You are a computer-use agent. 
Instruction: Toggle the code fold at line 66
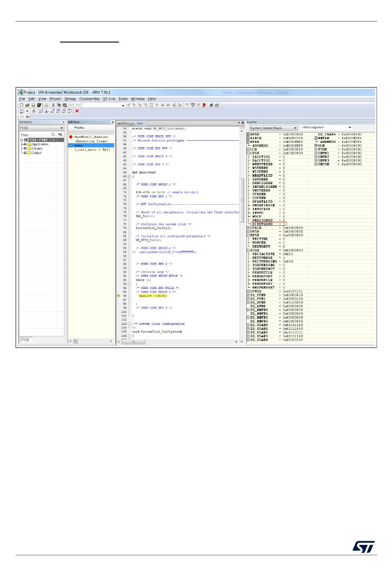coord(129,177)
